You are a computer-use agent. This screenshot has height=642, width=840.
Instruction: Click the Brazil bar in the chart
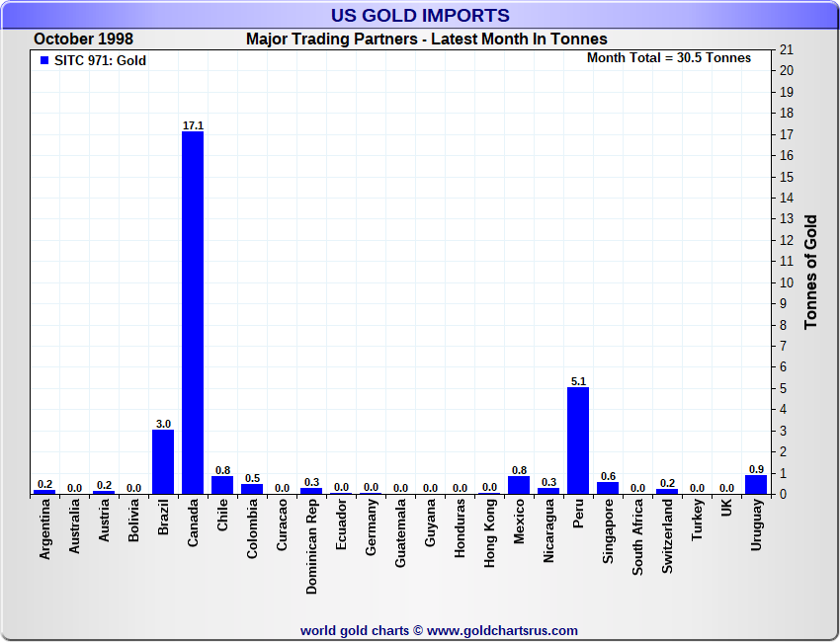163,461
